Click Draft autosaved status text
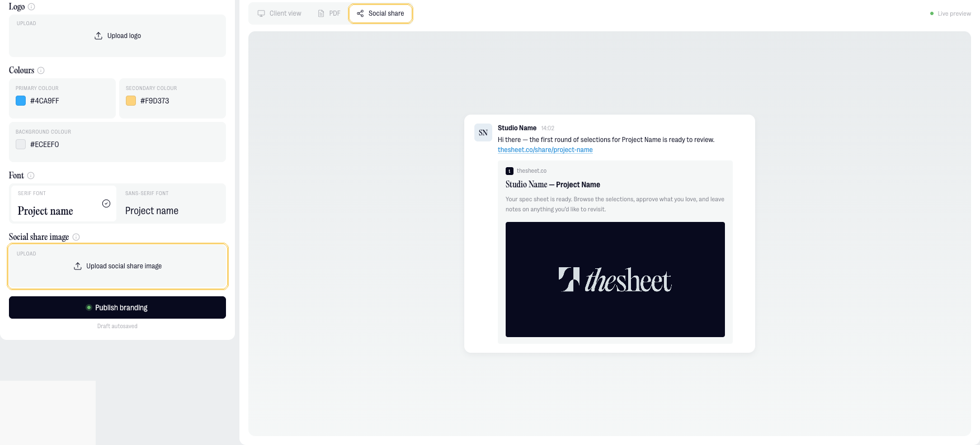Image resolution: width=980 pixels, height=445 pixels. click(117, 326)
